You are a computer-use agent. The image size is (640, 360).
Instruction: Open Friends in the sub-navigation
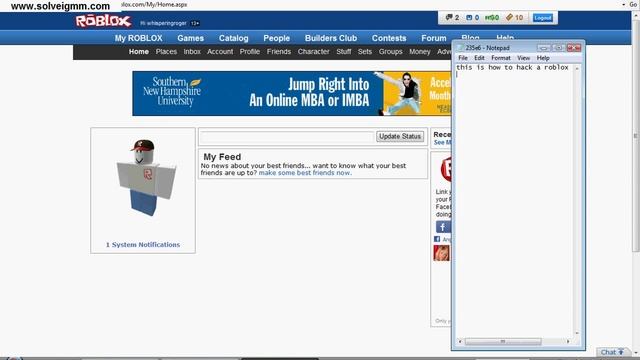279,52
